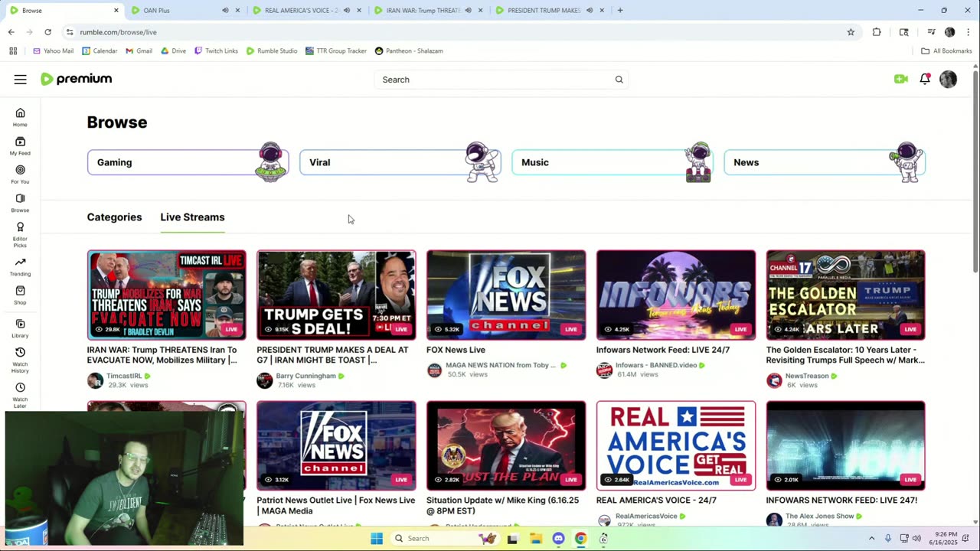Open a new browser tab
This screenshot has width=980, height=551.
pos(620,11)
